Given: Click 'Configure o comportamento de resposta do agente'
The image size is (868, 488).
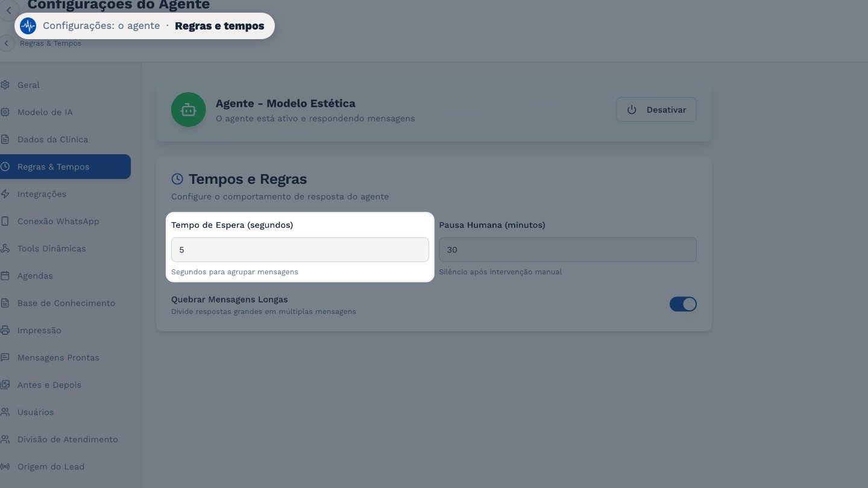Looking at the screenshot, I should [280, 196].
